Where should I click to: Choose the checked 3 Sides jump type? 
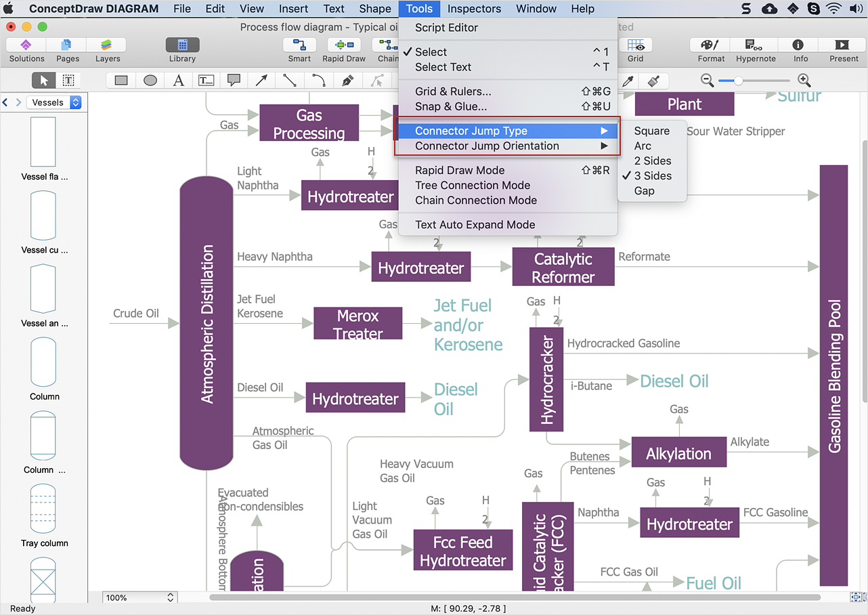tap(653, 176)
